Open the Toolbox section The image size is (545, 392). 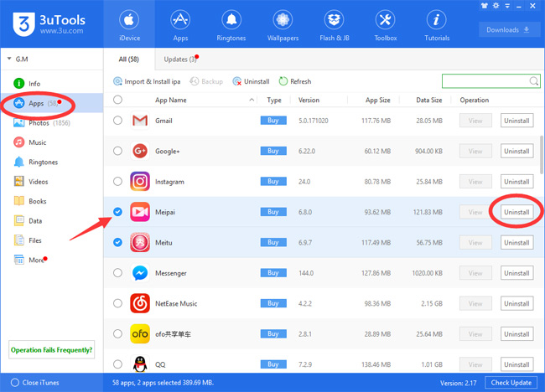click(385, 25)
